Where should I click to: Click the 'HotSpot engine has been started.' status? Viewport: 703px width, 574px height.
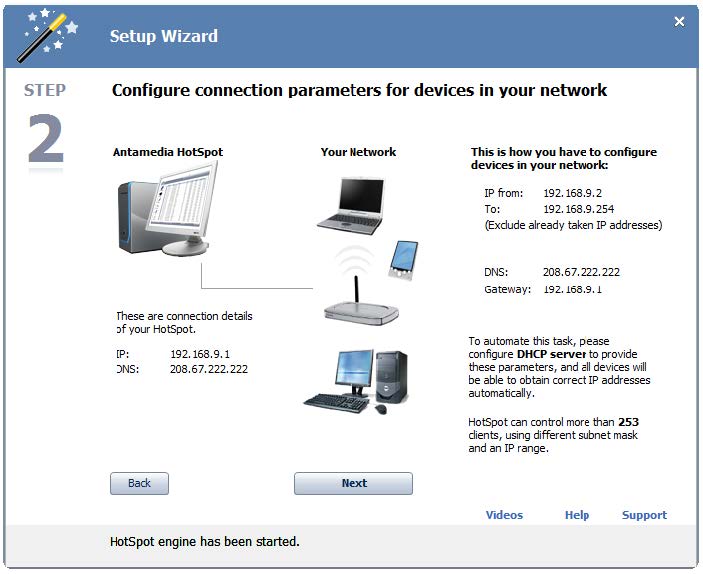point(204,542)
